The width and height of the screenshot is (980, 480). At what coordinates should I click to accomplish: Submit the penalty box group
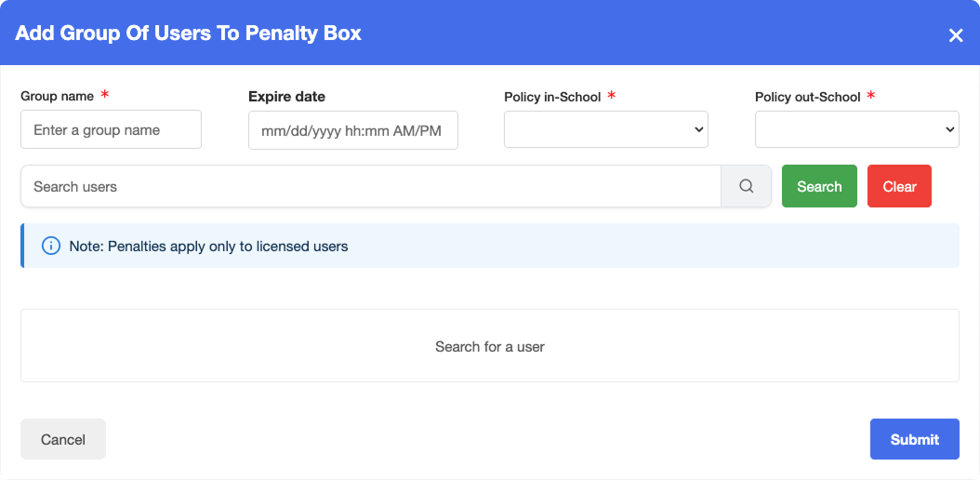coord(914,439)
